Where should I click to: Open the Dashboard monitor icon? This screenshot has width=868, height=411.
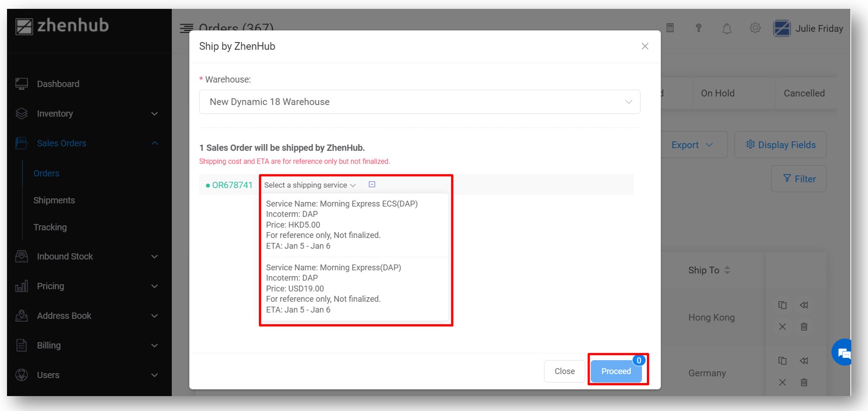click(21, 84)
